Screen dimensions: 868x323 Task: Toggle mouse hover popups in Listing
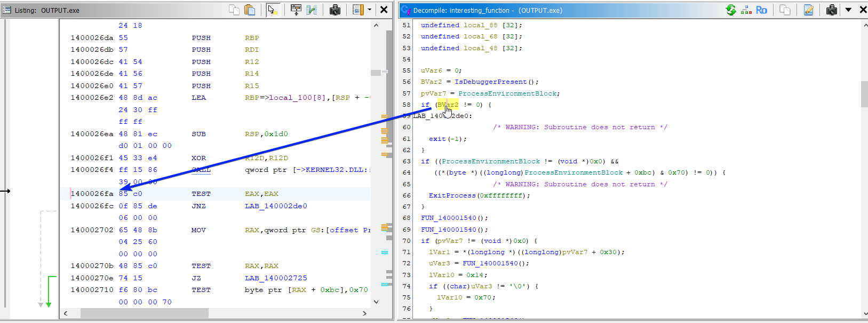(273, 10)
